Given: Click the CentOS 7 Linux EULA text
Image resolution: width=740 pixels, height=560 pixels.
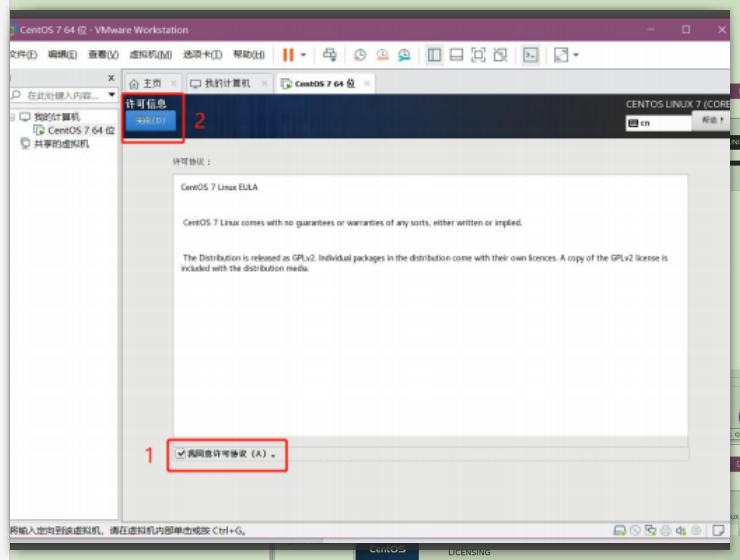Looking at the screenshot, I should (219, 187).
